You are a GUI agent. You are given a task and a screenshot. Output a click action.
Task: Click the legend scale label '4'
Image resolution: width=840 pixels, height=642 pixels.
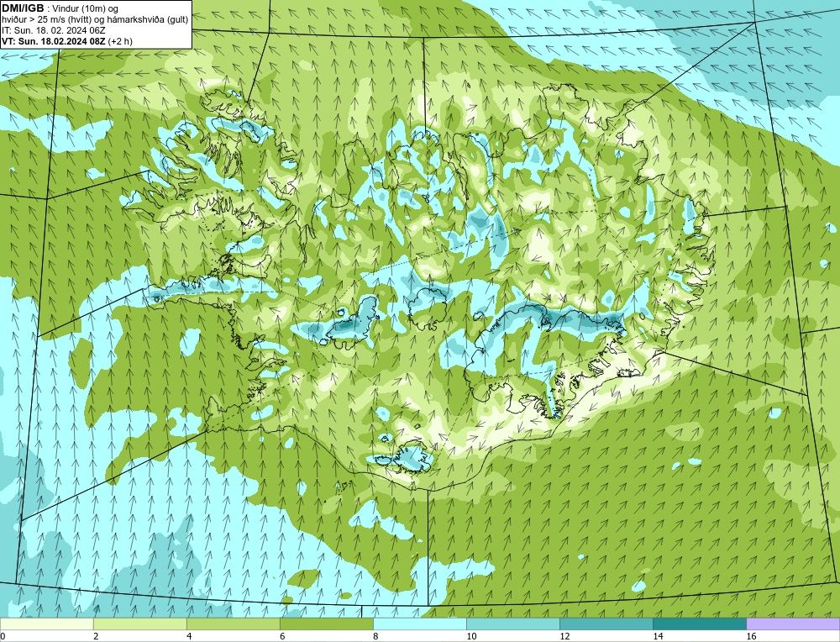pos(188,636)
